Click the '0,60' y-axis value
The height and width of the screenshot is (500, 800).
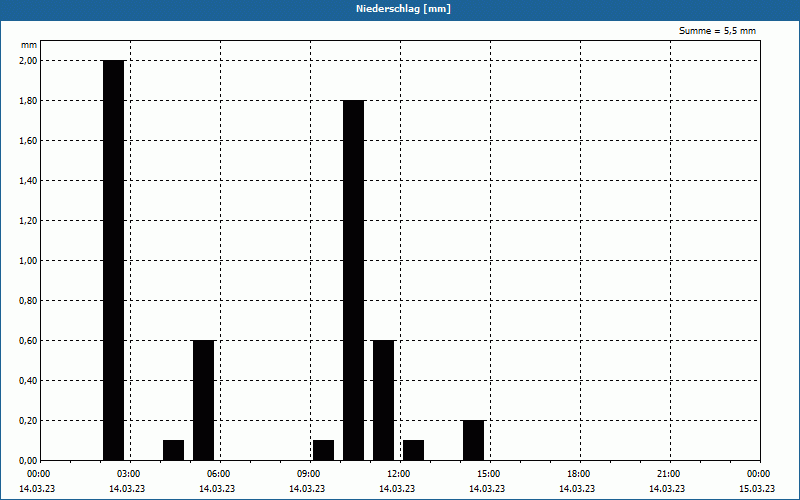point(28,341)
